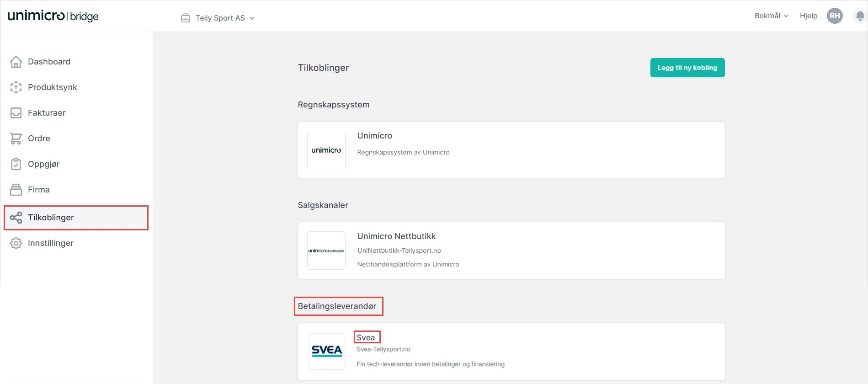Click the Svea logo thumbnail
868x384 pixels.
(x=327, y=351)
